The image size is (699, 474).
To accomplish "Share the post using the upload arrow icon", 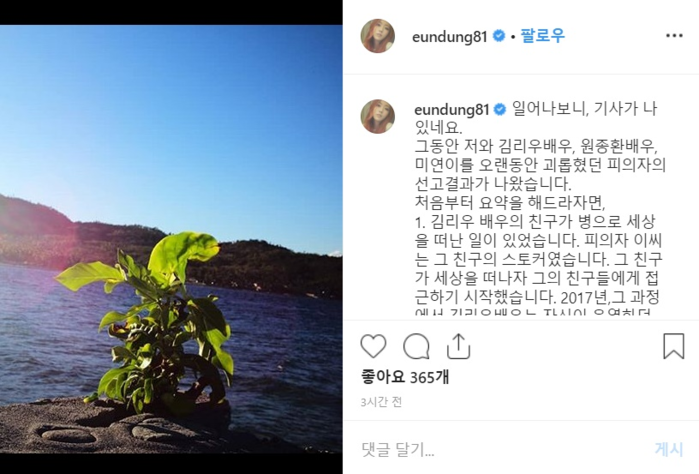I will [x=458, y=346].
